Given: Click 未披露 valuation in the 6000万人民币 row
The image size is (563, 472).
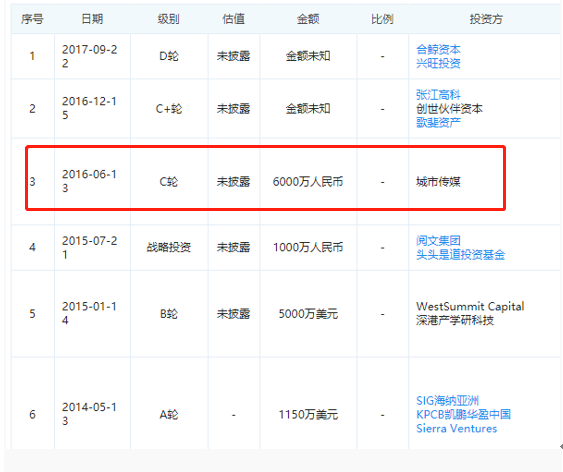Looking at the screenshot, I should (x=233, y=182).
